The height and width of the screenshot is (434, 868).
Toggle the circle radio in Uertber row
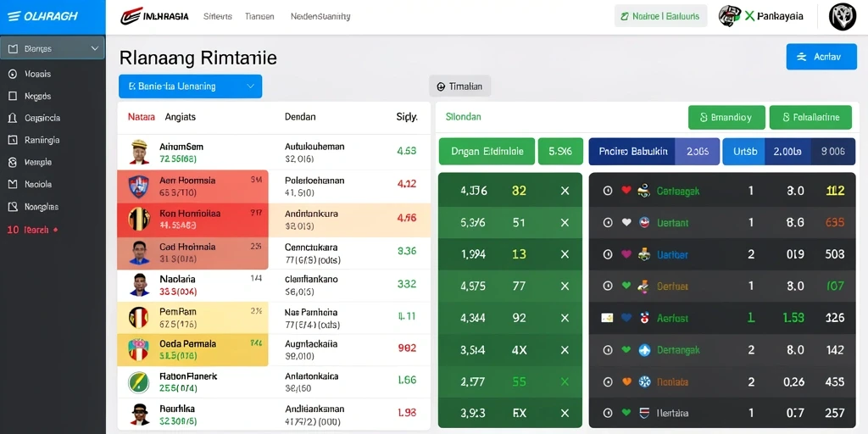[607, 254]
